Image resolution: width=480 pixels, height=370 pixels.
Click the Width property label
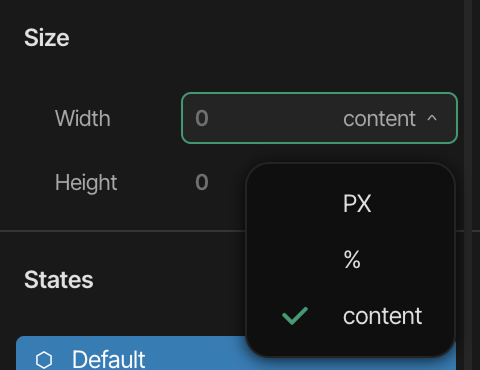click(x=83, y=118)
